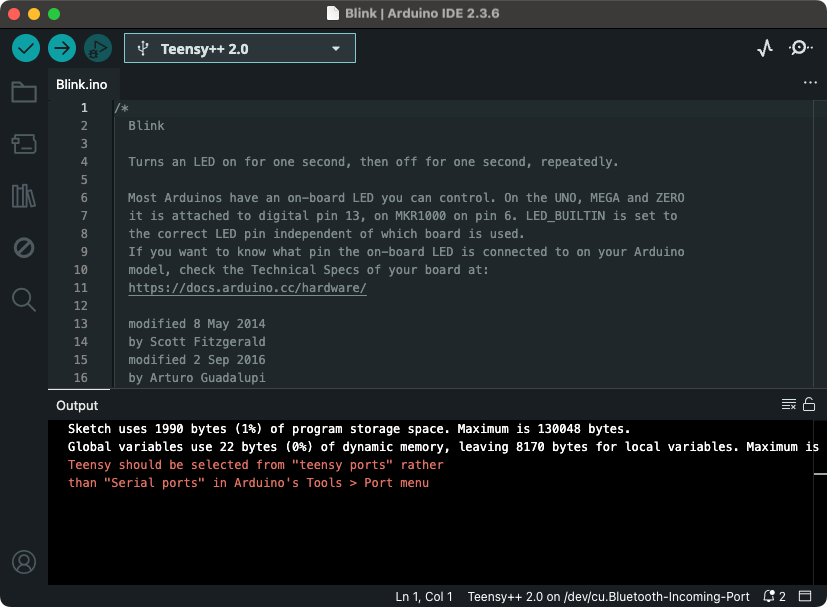The image size is (827, 607).
Task: Clear the output panel contents
Action: click(x=789, y=405)
